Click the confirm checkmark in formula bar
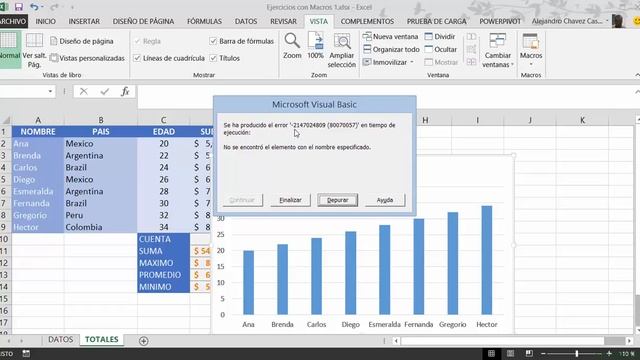The image size is (640, 360). (105, 92)
